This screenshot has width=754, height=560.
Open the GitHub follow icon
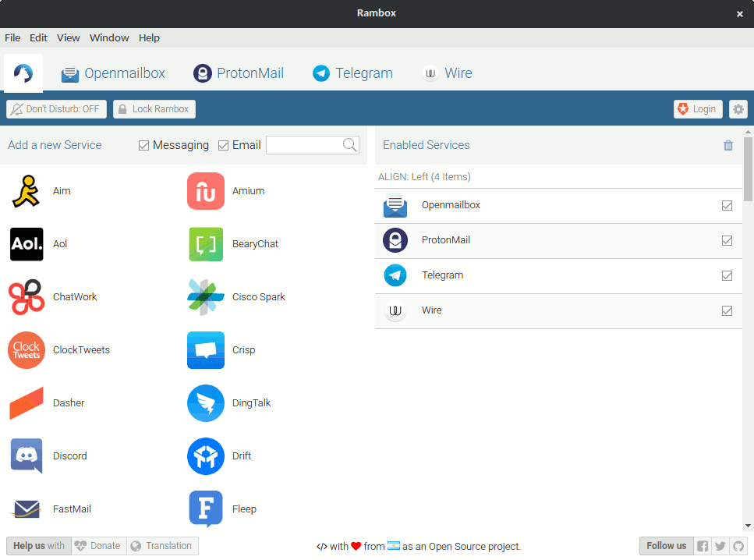tap(738, 546)
